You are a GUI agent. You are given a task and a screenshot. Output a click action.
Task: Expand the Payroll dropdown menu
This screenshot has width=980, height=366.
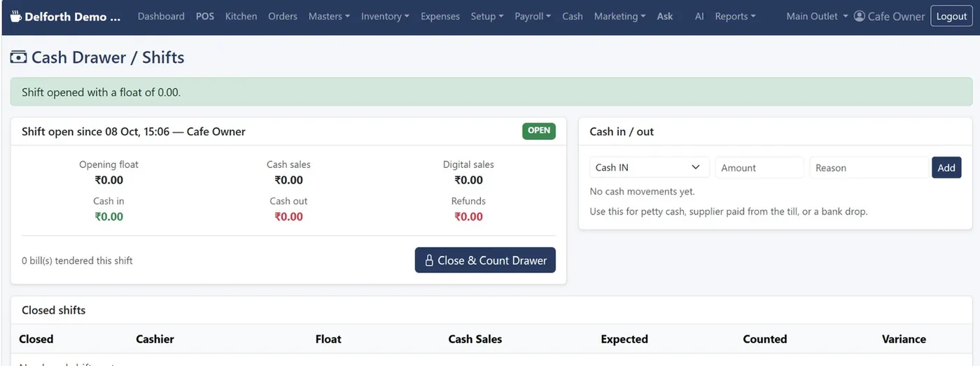tap(533, 16)
